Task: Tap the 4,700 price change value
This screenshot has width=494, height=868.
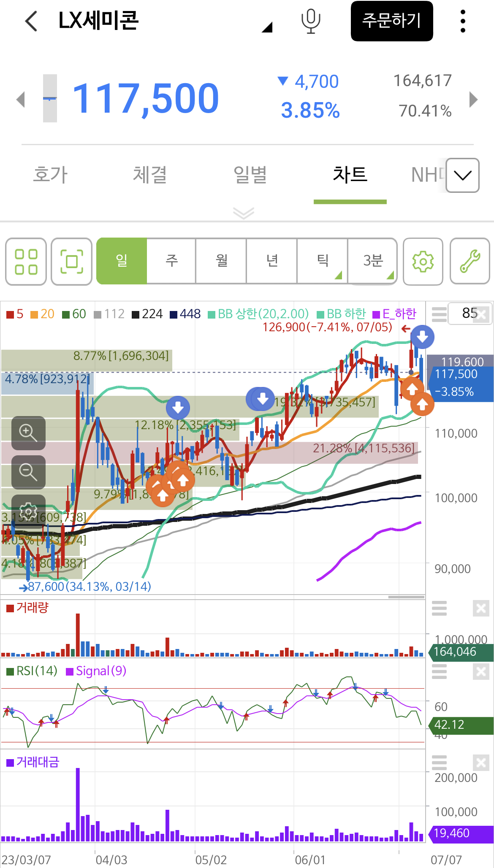Action: pos(317,81)
